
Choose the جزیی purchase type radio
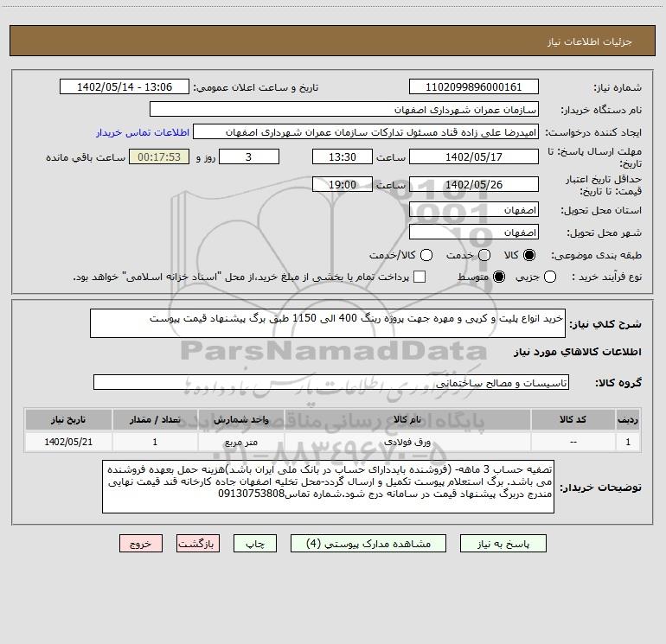pyautogui.click(x=549, y=277)
